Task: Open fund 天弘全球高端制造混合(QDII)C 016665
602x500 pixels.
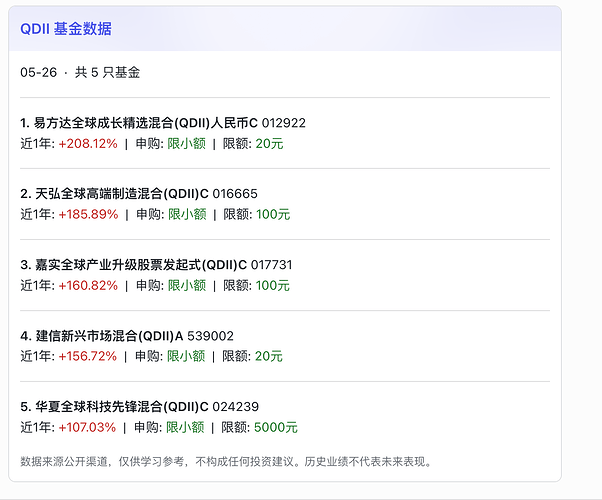Action: (139, 194)
